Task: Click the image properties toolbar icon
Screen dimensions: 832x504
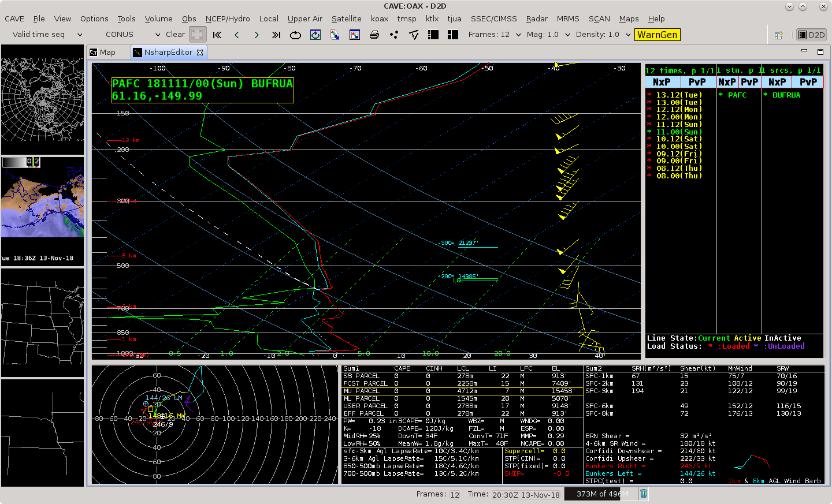Action: coord(355,35)
